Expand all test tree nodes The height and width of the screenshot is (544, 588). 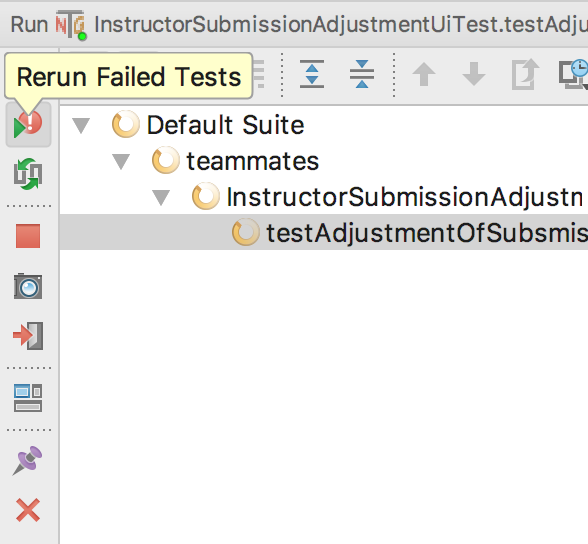312,74
